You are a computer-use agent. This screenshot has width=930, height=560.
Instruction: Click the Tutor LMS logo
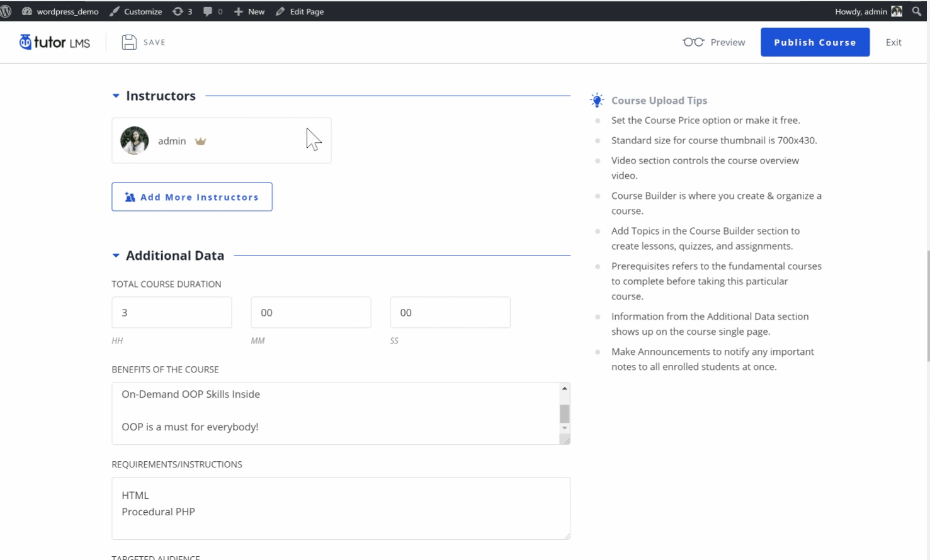pyautogui.click(x=55, y=42)
